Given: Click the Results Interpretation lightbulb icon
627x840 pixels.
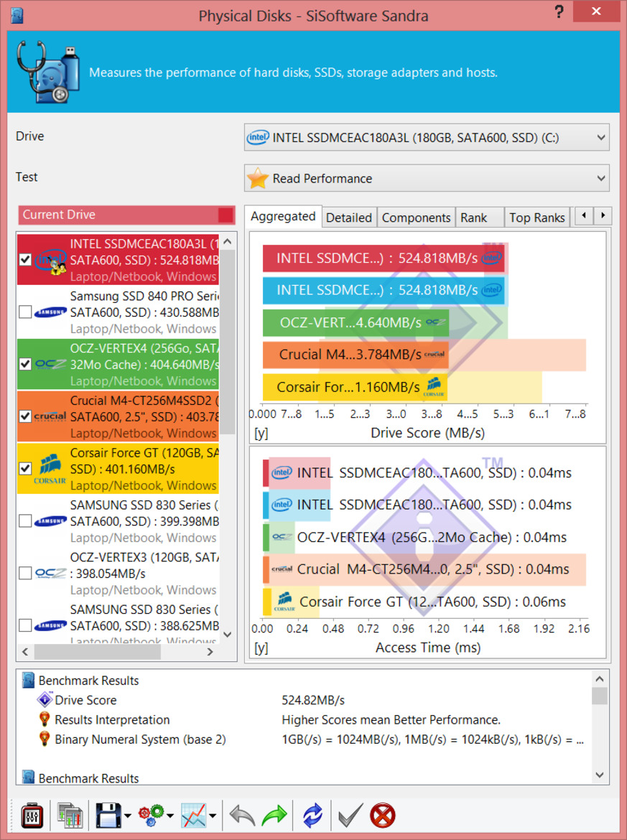Looking at the screenshot, I should click(x=45, y=719).
